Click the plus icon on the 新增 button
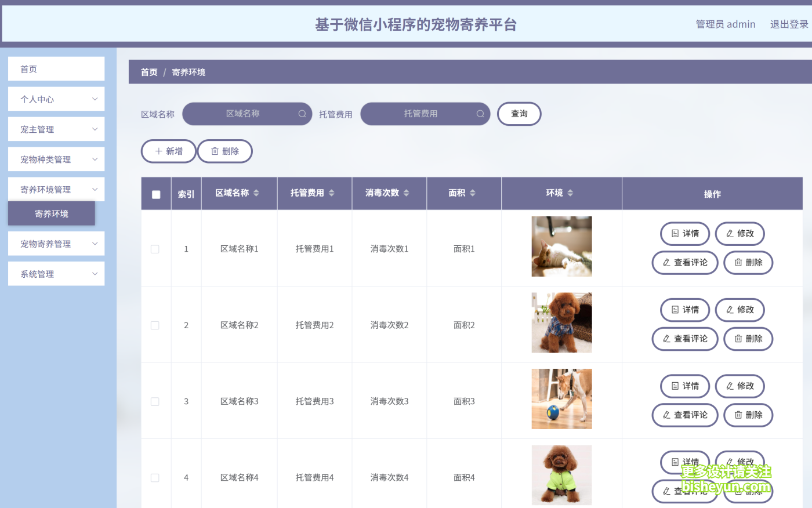812x508 pixels. 159,151
